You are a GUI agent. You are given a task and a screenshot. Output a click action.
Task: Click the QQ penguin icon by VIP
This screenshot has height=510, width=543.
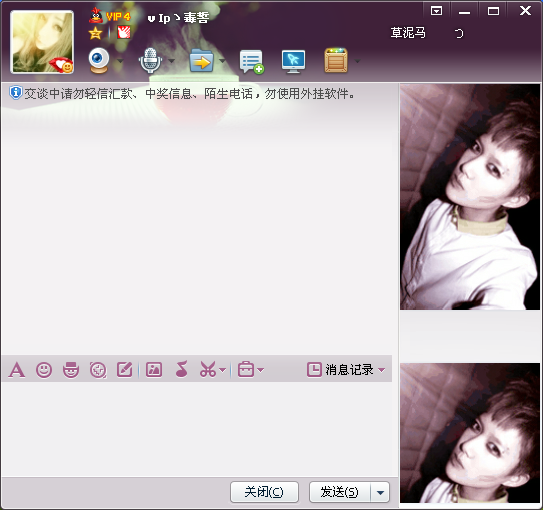point(96,16)
